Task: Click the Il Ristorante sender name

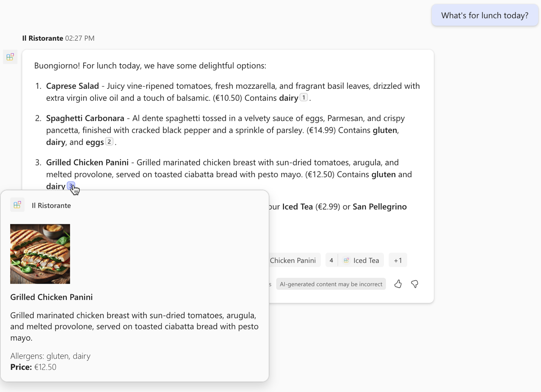Action: click(42, 38)
